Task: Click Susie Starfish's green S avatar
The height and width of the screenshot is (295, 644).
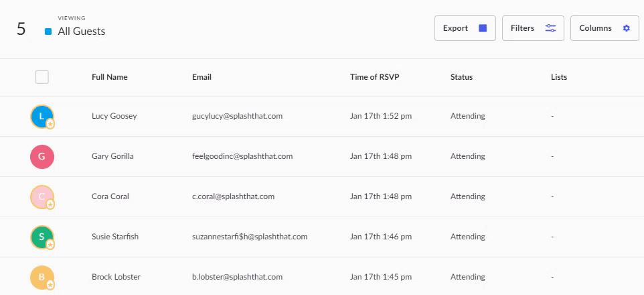Action: (42, 237)
